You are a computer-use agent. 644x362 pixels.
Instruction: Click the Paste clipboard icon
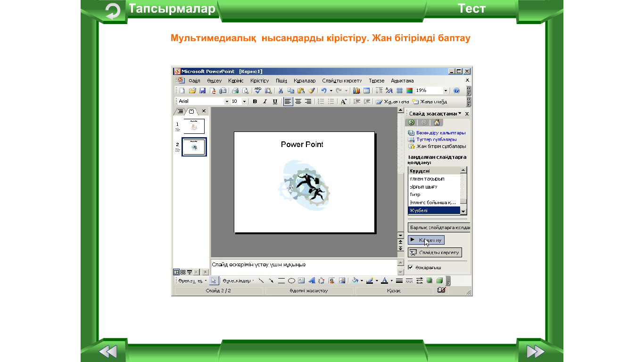pyautogui.click(x=301, y=90)
